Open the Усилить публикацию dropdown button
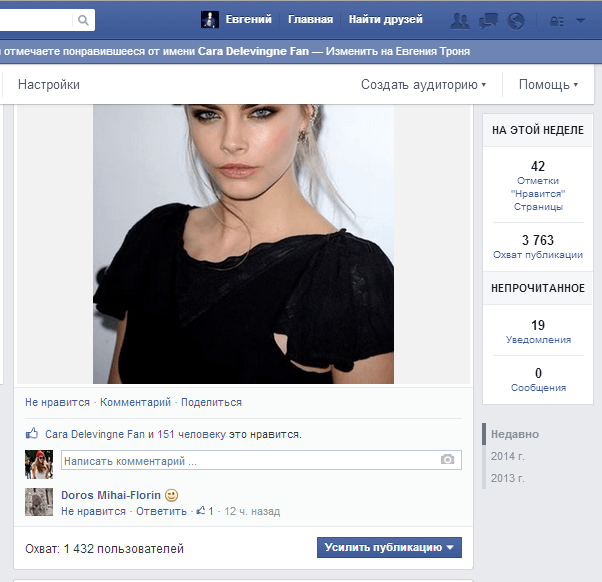Screen dimensions: 602x582 pyautogui.click(x=389, y=547)
